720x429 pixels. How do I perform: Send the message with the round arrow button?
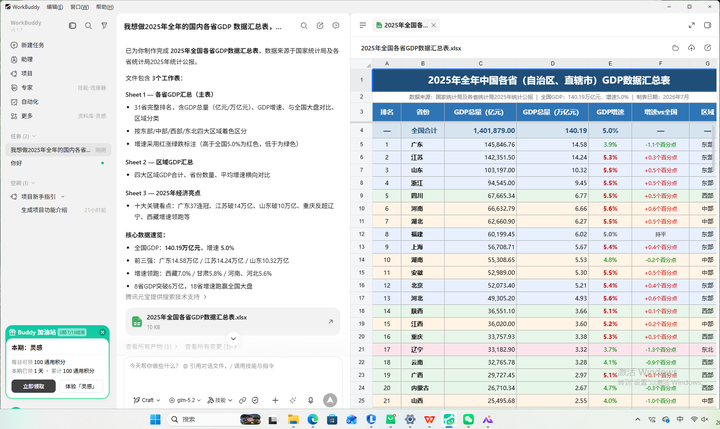(x=330, y=400)
